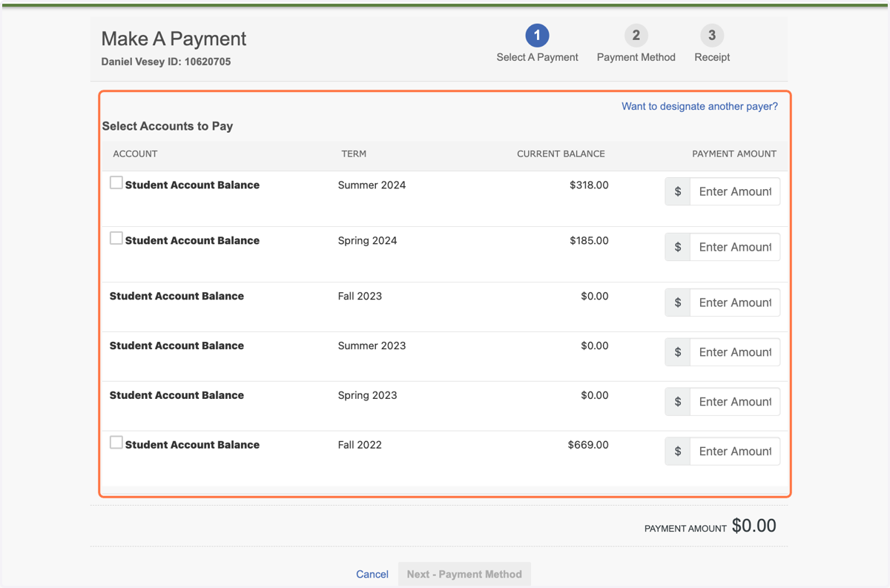Image resolution: width=890 pixels, height=588 pixels.
Task: Click the $0.00 balance in Fall 2023 row
Action: (x=595, y=296)
